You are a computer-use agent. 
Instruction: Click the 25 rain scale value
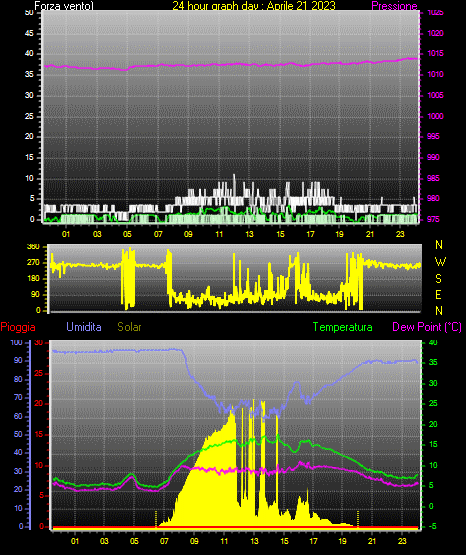click(39, 373)
